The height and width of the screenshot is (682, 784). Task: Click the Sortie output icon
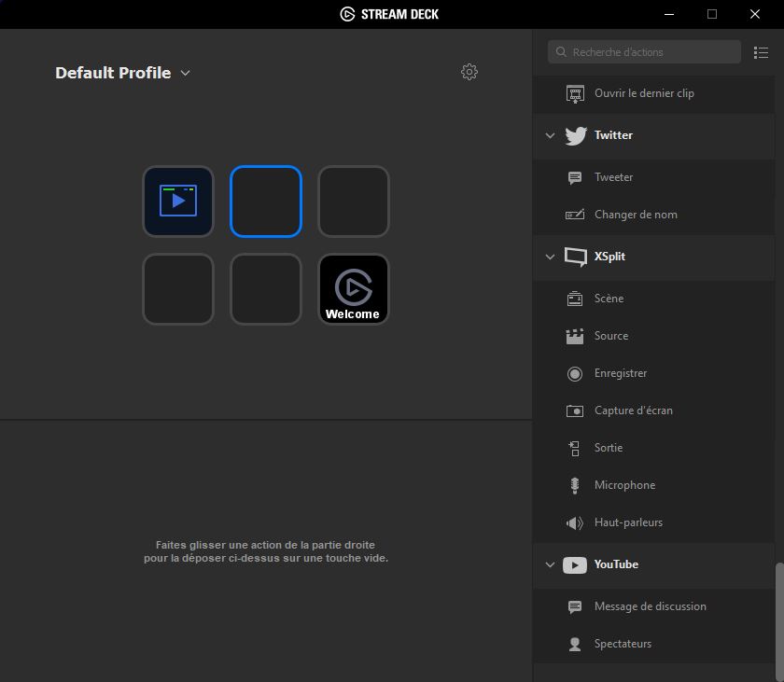[575, 448]
